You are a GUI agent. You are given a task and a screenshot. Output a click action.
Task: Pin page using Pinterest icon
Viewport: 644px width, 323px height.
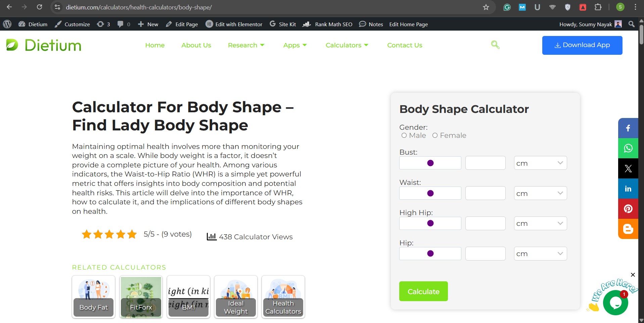628,209
